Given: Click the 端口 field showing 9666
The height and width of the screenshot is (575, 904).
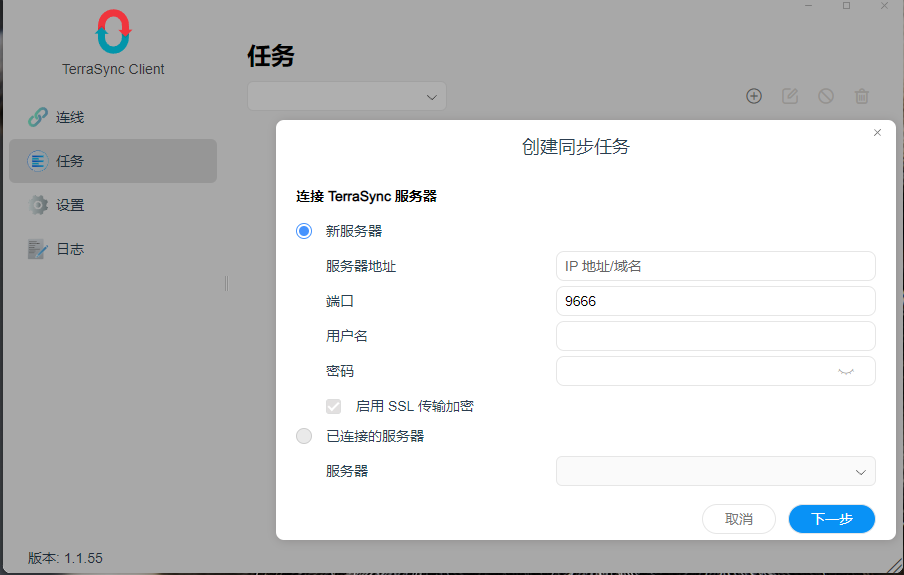Looking at the screenshot, I should pyautogui.click(x=715, y=301).
